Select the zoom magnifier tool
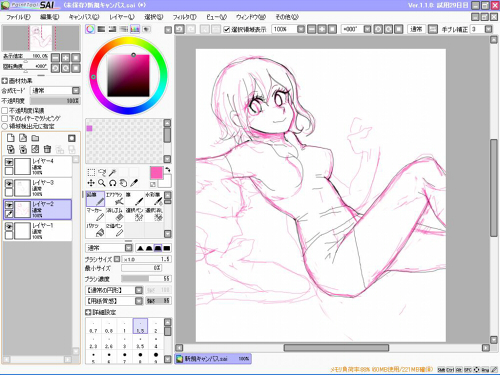 (x=102, y=183)
